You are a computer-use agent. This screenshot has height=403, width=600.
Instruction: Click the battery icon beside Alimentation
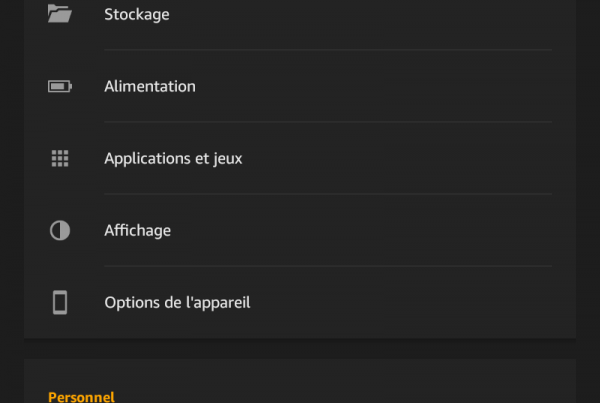(x=60, y=86)
